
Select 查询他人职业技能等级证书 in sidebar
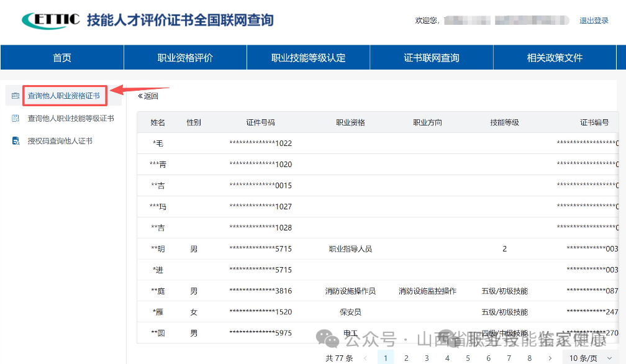coord(70,119)
